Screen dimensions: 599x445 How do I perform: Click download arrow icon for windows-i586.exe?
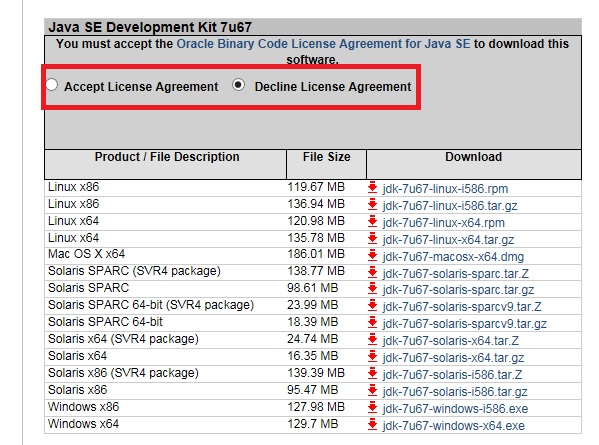click(x=372, y=408)
